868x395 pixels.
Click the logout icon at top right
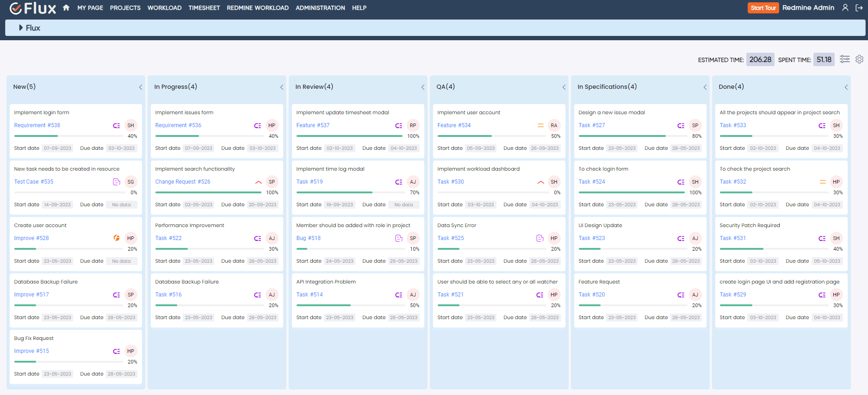[859, 8]
